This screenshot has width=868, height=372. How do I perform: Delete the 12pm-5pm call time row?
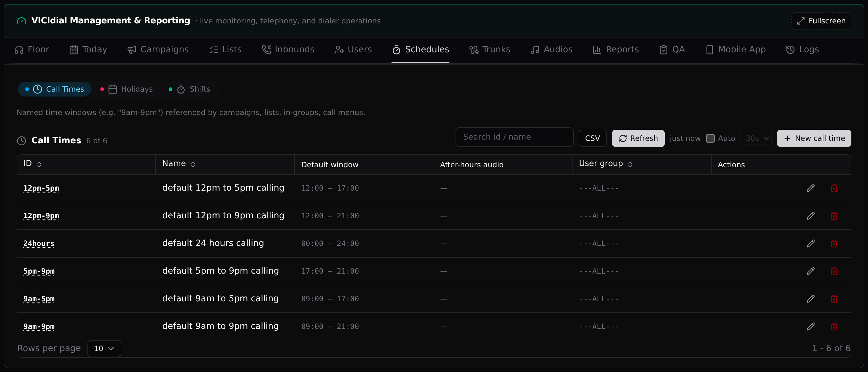(834, 188)
